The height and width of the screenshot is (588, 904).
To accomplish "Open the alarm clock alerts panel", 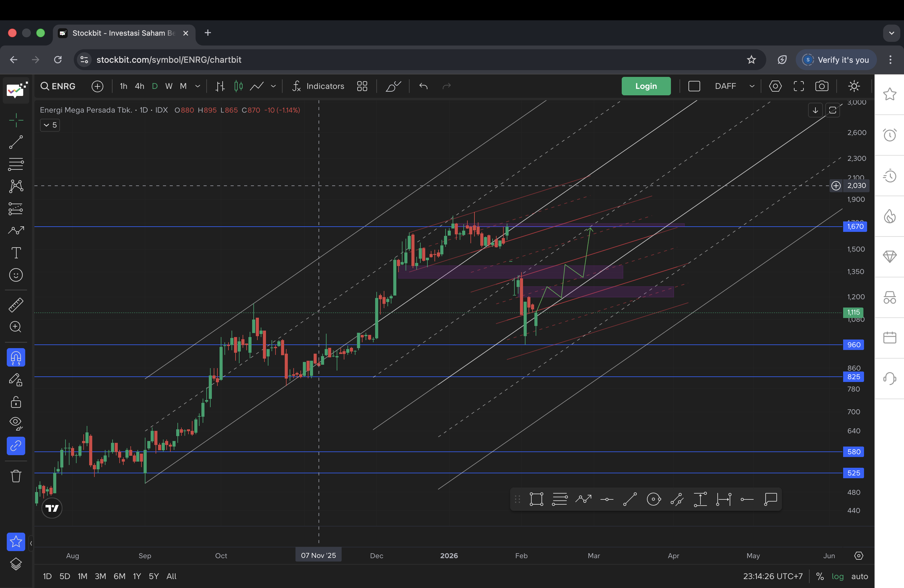I will click(x=890, y=135).
